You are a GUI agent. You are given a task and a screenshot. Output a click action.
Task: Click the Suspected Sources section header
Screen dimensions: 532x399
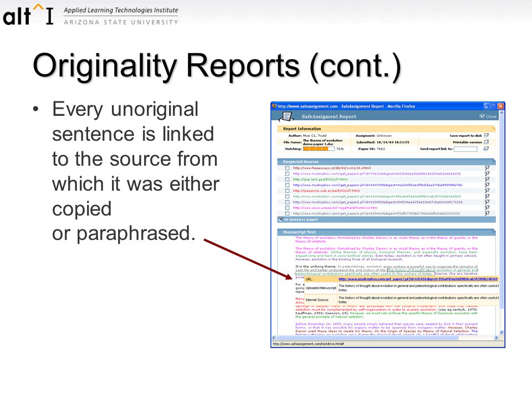tap(386, 161)
